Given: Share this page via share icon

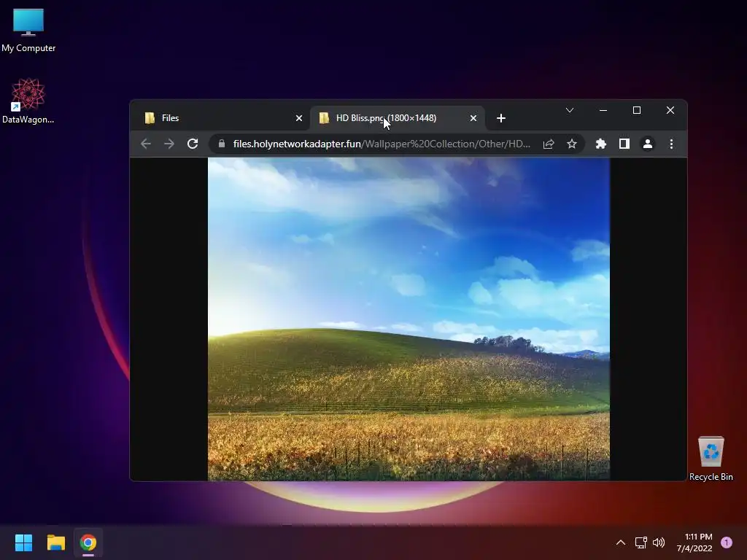Looking at the screenshot, I should coord(549,144).
